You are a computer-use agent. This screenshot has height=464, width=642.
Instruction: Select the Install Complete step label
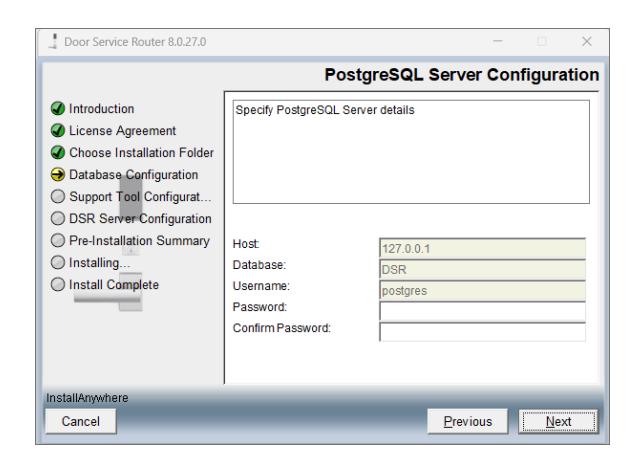click(114, 285)
